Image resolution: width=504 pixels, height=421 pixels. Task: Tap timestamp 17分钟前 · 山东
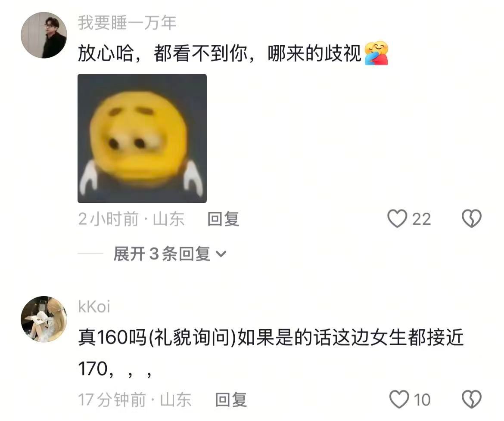[x=135, y=399]
